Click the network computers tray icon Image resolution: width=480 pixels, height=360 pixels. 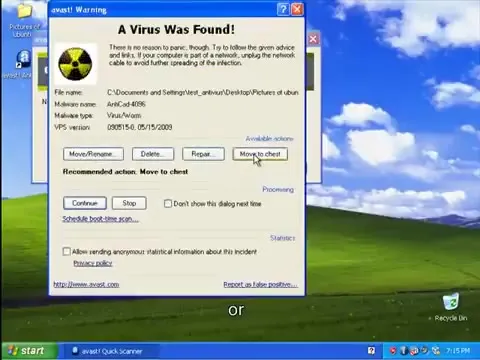pyautogui.click(x=436, y=351)
